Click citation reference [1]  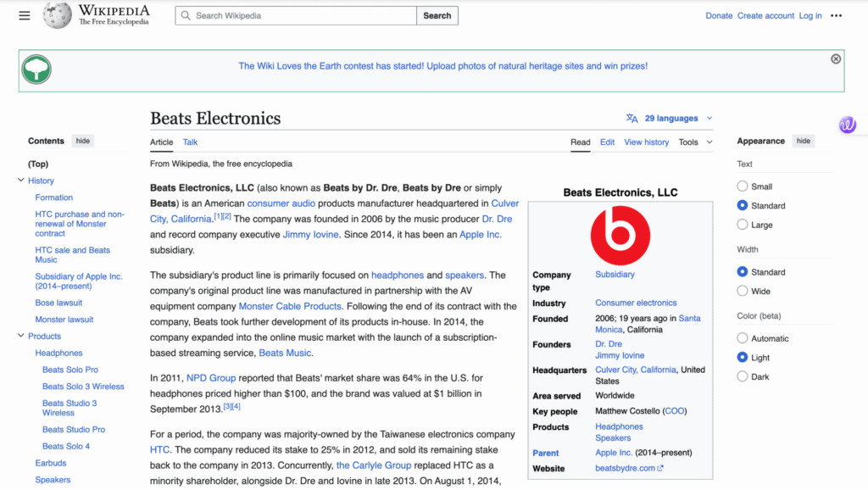coord(218,216)
